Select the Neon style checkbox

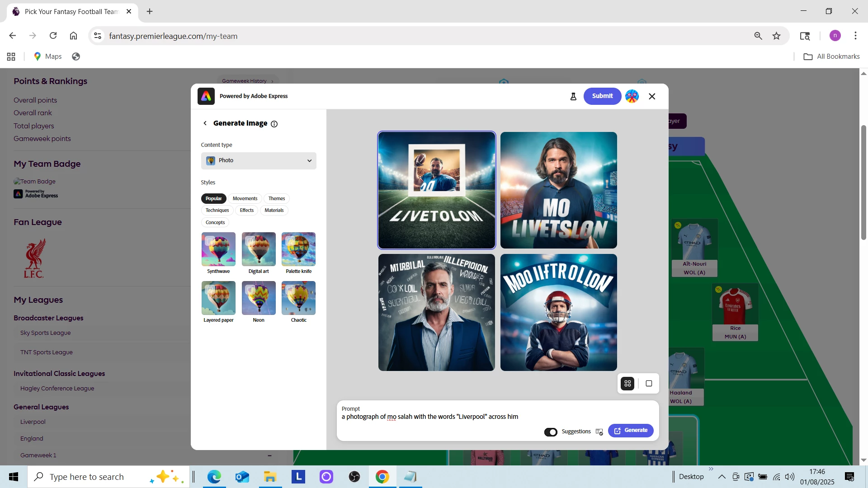click(250, 290)
